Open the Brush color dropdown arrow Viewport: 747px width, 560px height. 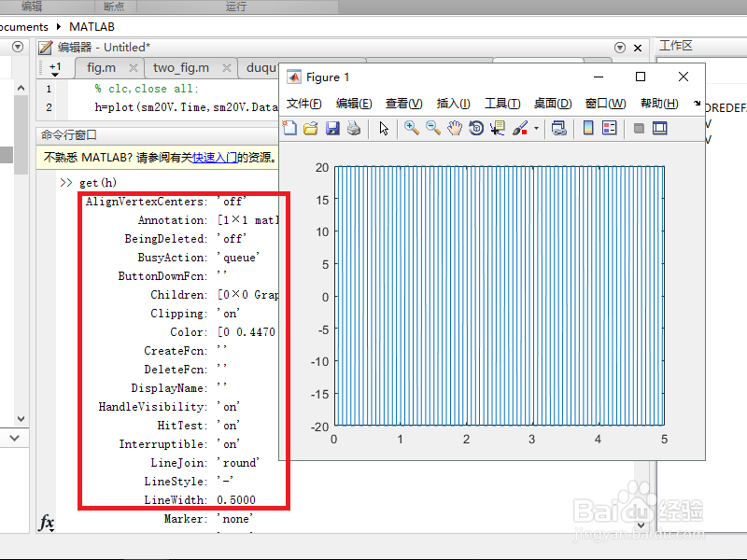pyautogui.click(x=536, y=128)
